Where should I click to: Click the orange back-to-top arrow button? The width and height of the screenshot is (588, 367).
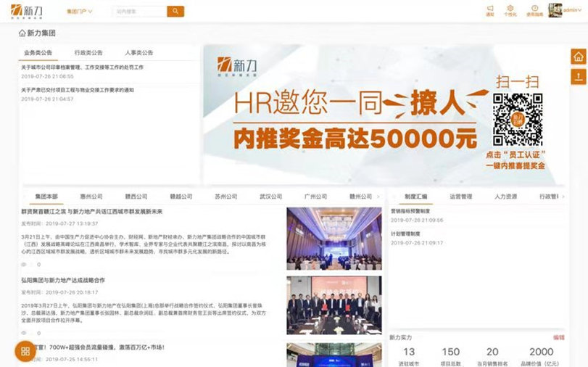click(x=579, y=77)
